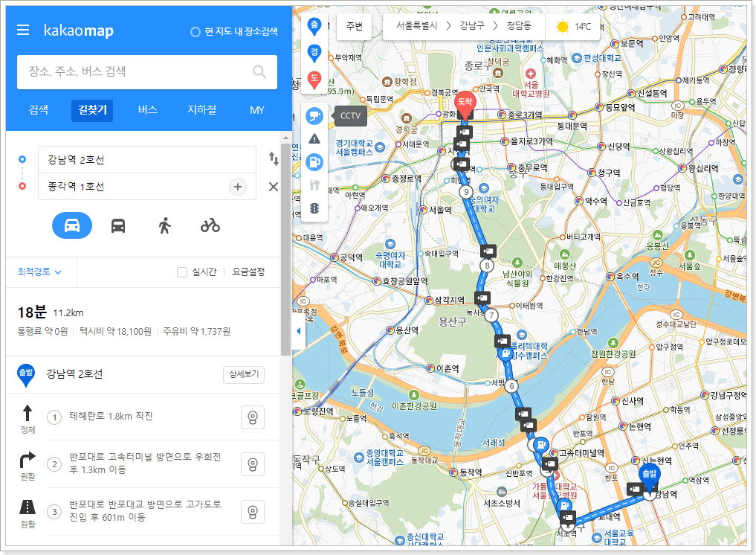This screenshot has height=555, width=756.
Task: Click the 상세보기 button
Action: [244, 374]
